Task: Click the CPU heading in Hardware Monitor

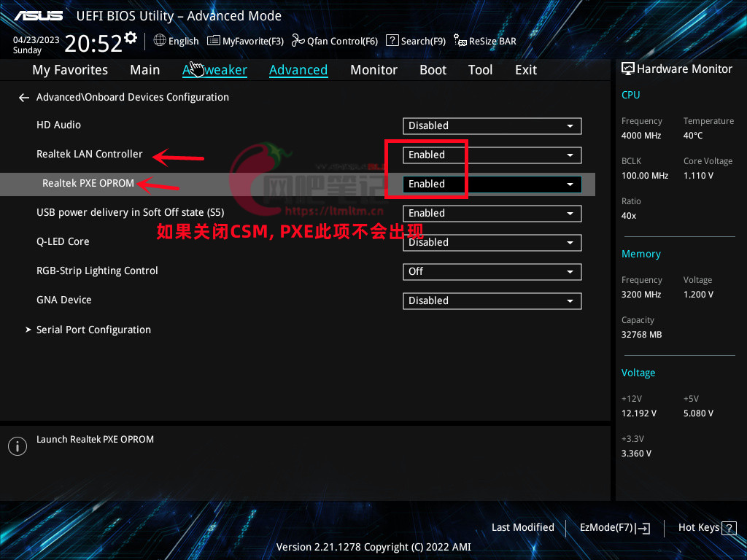Action: coord(631,95)
